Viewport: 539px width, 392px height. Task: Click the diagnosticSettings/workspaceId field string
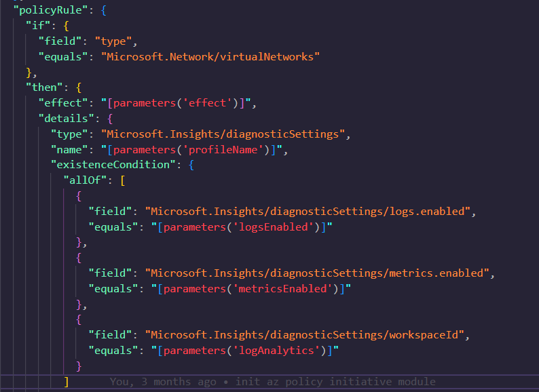coord(305,334)
